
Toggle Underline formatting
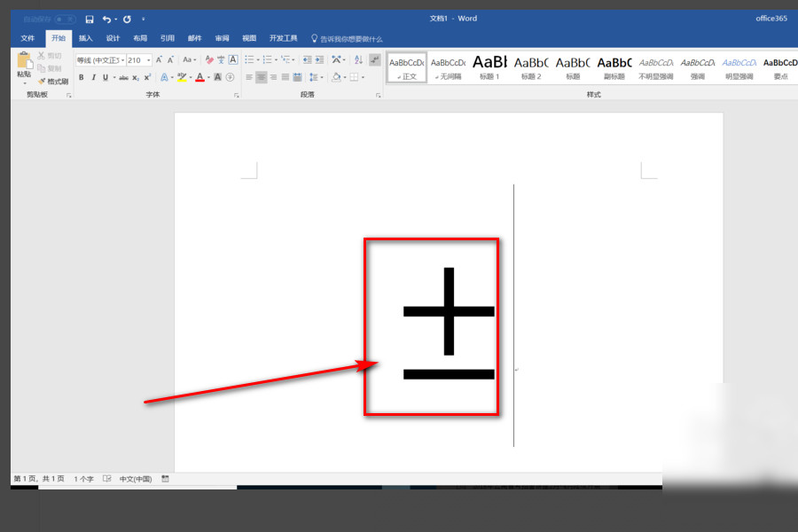click(106, 77)
